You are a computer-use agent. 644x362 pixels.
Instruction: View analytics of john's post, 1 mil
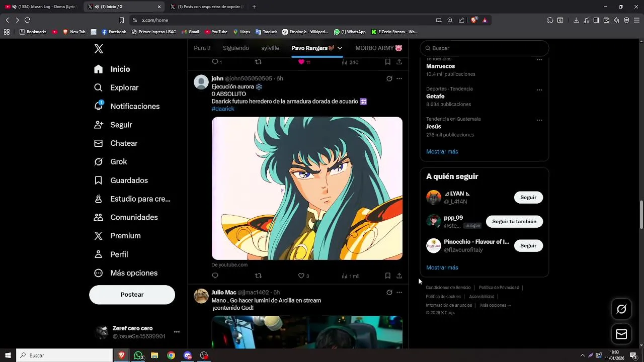click(350, 276)
